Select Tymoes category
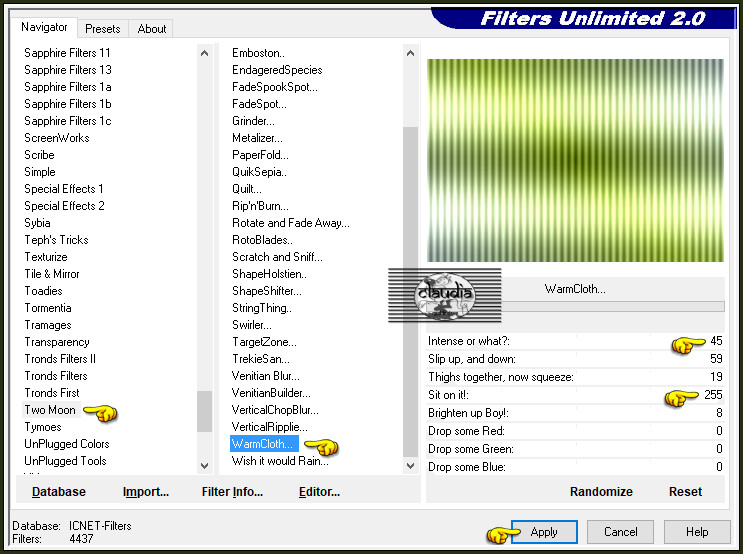The width and height of the screenshot is (743, 554). pyautogui.click(x=43, y=427)
